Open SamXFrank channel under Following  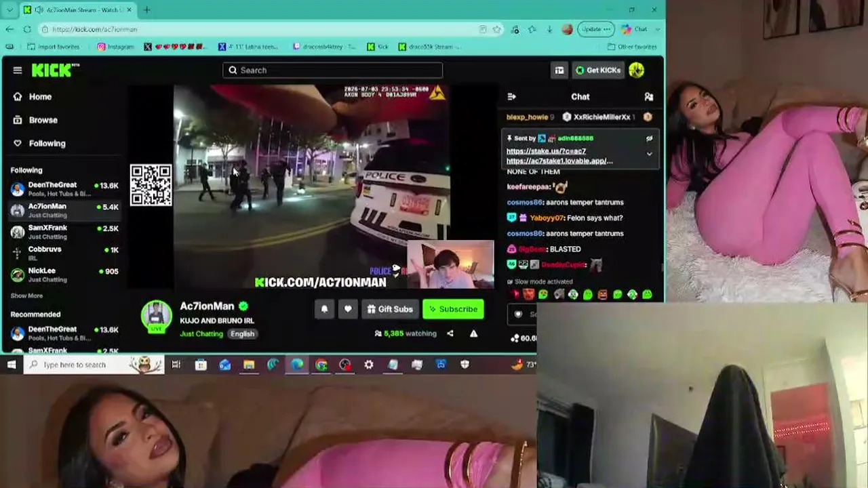coord(64,232)
